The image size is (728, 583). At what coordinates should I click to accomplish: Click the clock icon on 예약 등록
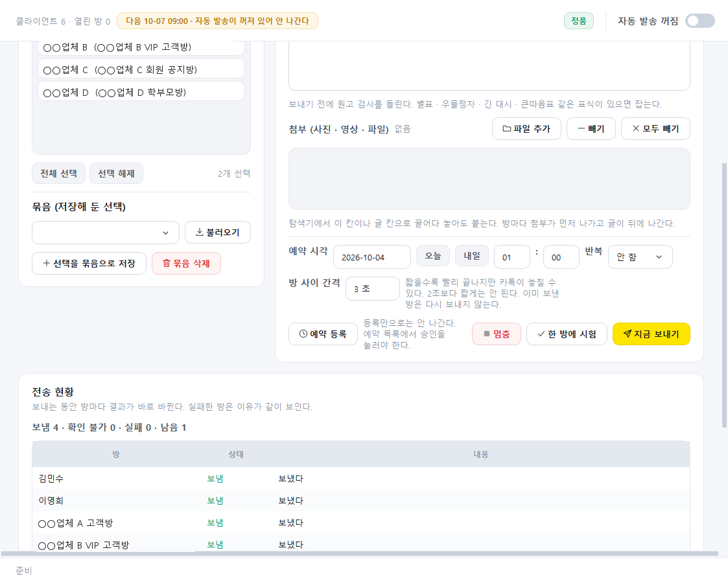point(303,334)
